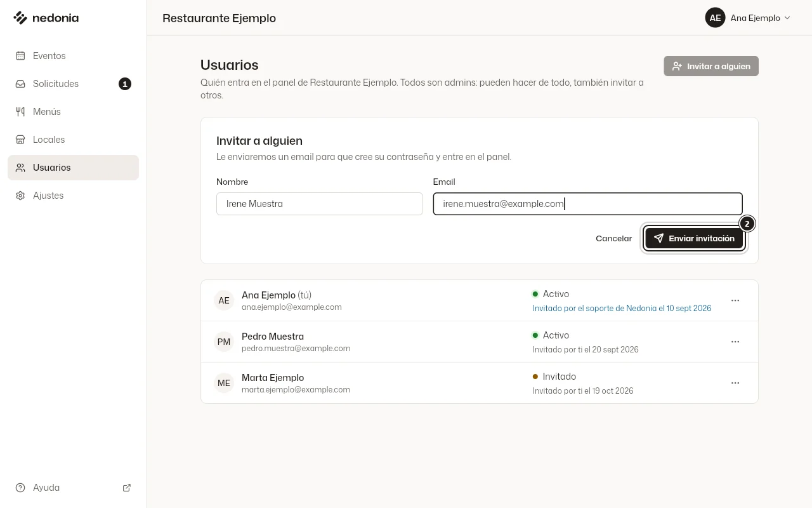Open the Ayuda help link
Image resolution: width=812 pixels, height=508 pixels.
click(73, 488)
